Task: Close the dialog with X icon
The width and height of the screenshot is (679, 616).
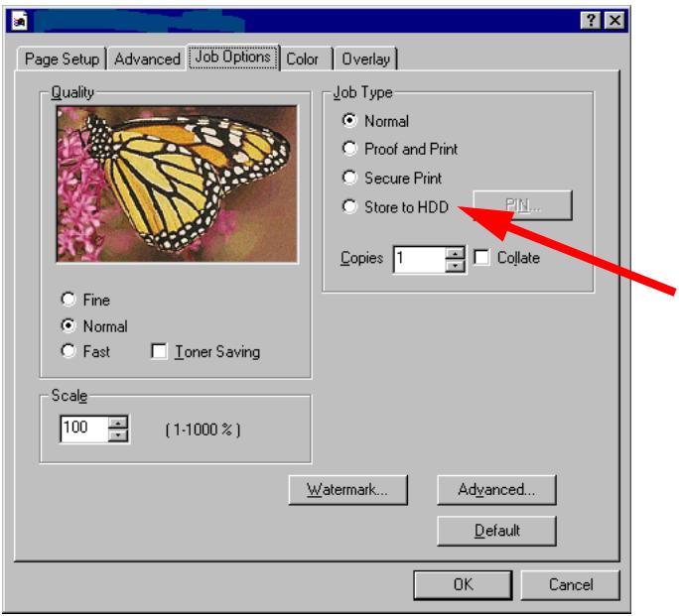Action: 614,20
